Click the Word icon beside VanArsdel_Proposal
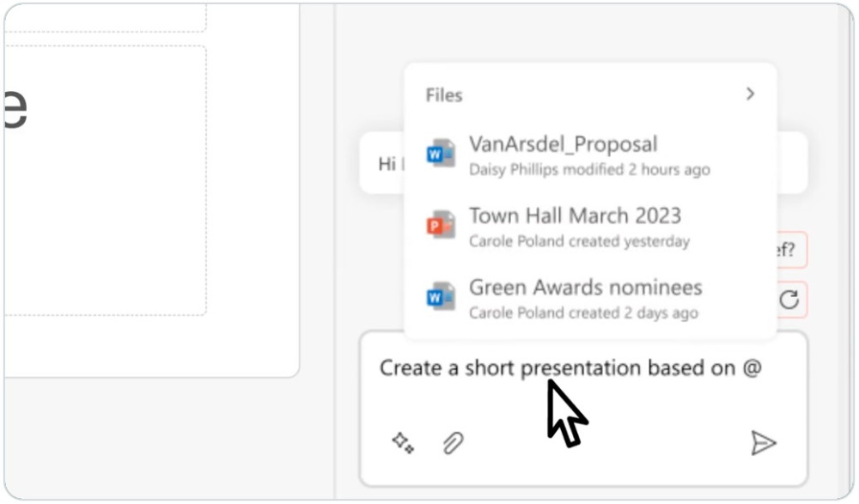Screen dimensions: 859x504 [441, 154]
